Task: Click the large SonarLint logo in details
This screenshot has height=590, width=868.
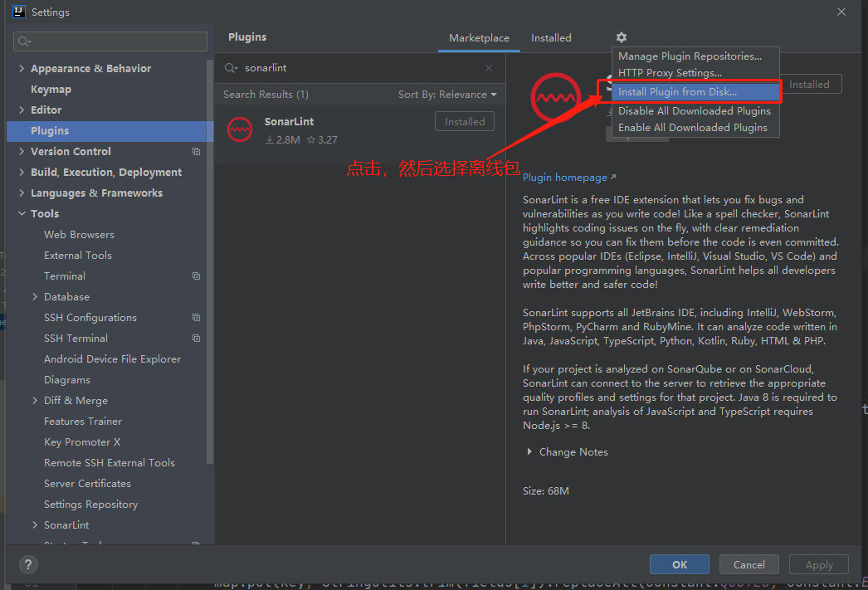Action: coord(555,98)
